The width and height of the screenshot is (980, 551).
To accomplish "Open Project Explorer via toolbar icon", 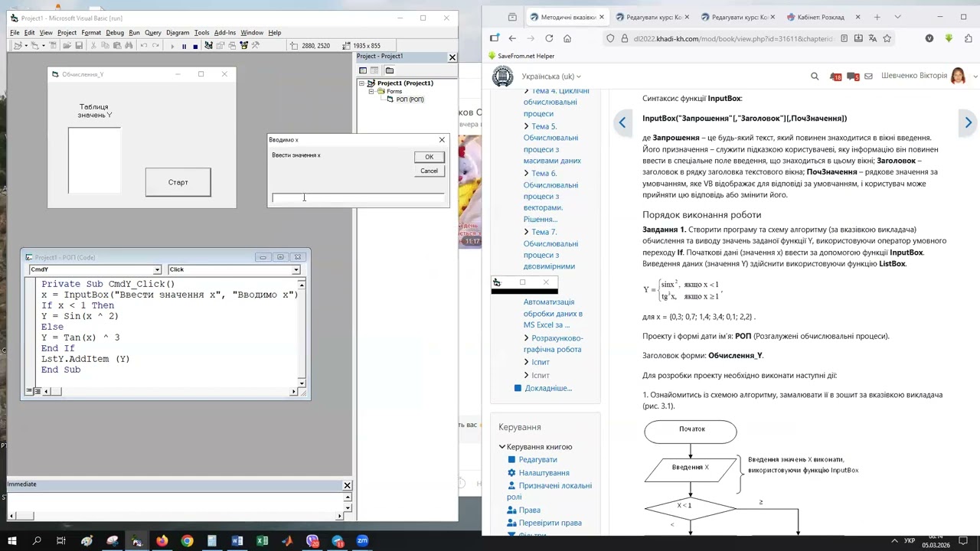I will click(208, 46).
